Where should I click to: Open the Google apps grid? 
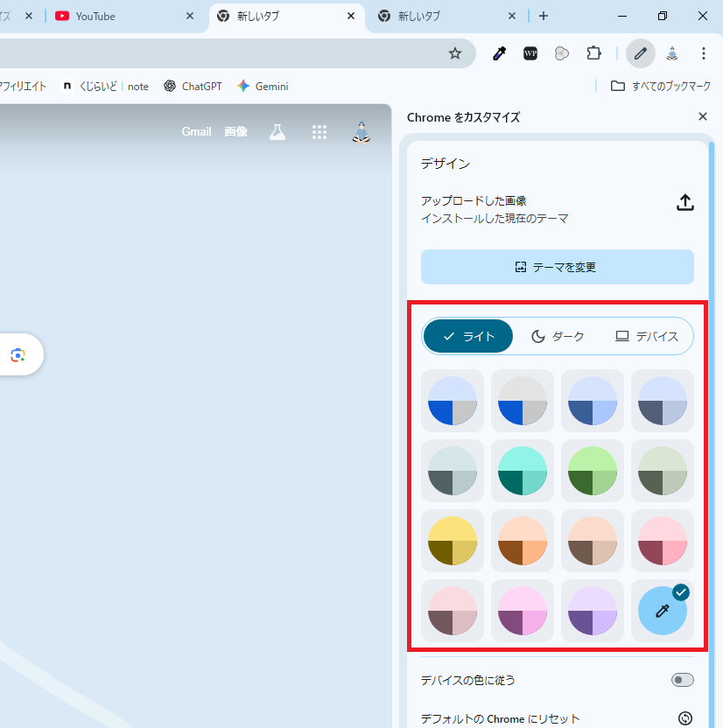(x=319, y=132)
